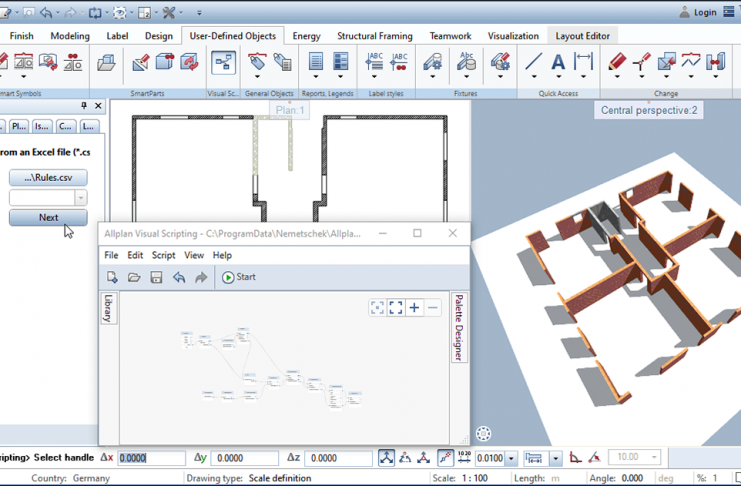Image resolution: width=741 pixels, height=486 pixels.
Task: Zoom in on the script canvas
Action: click(414, 308)
